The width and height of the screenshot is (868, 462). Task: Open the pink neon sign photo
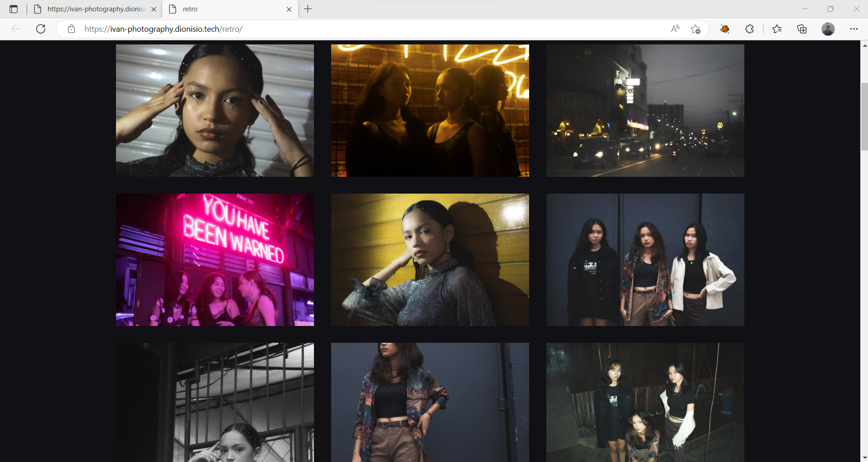point(215,260)
